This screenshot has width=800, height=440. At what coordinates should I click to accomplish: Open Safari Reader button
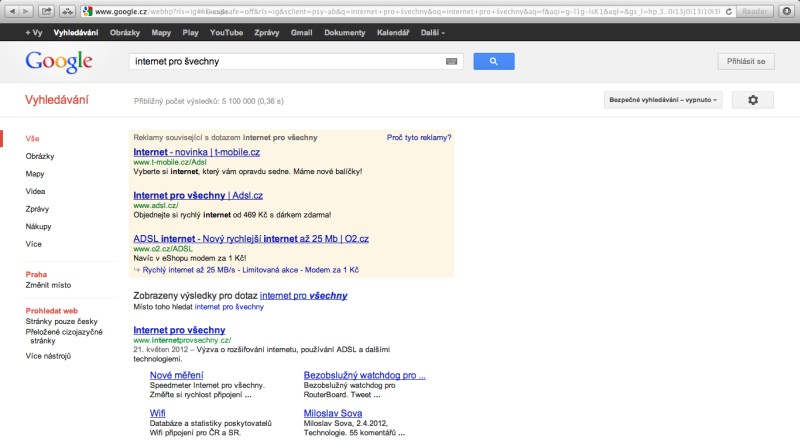pyautogui.click(x=754, y=11)
